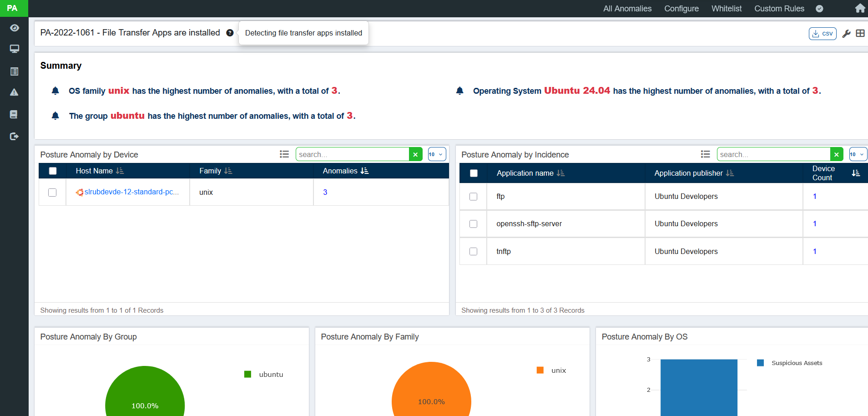Sort by Family column icon
868x416 pixels.
pyautogui.click(x=228, y=171)
